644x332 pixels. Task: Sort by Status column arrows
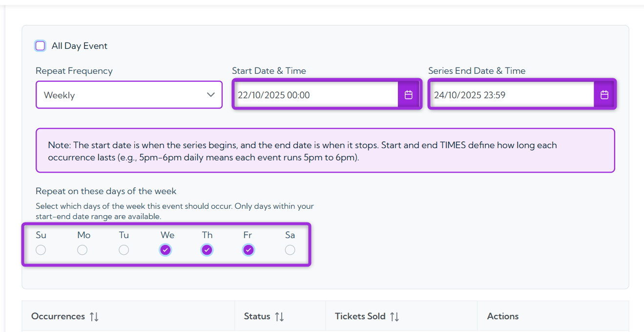(x=279, y=317)
